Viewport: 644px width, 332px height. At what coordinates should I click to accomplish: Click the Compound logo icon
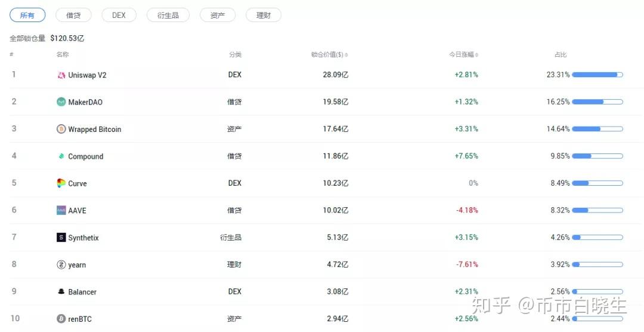coord(61,156)
